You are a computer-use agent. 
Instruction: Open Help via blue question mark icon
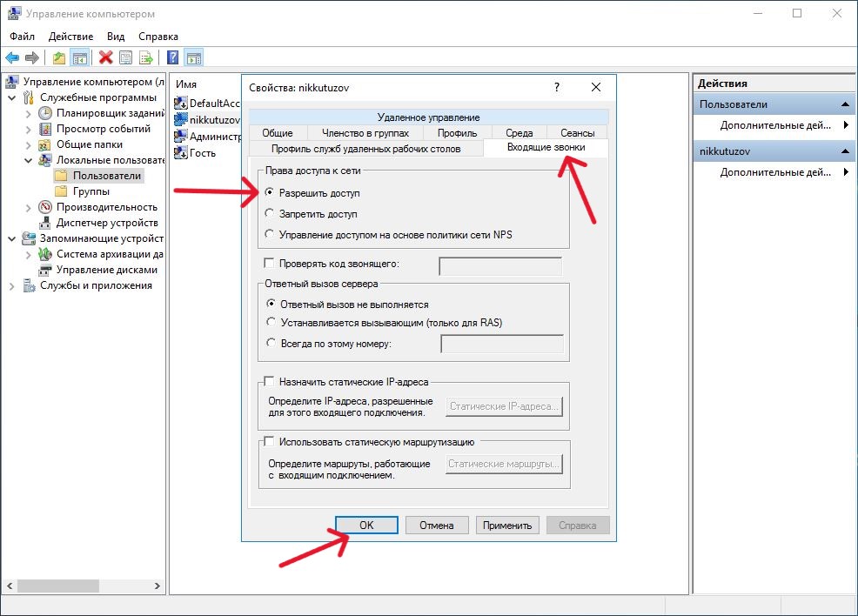172,58
